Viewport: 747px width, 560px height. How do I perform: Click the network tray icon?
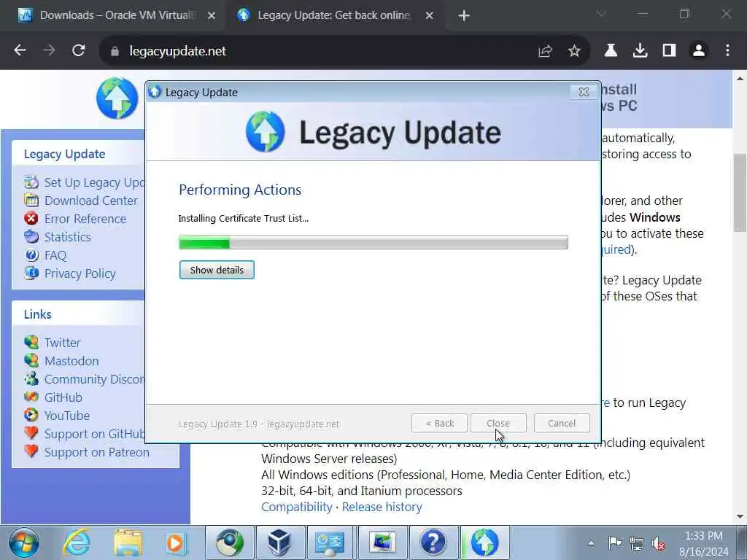(x=636, y=543)
